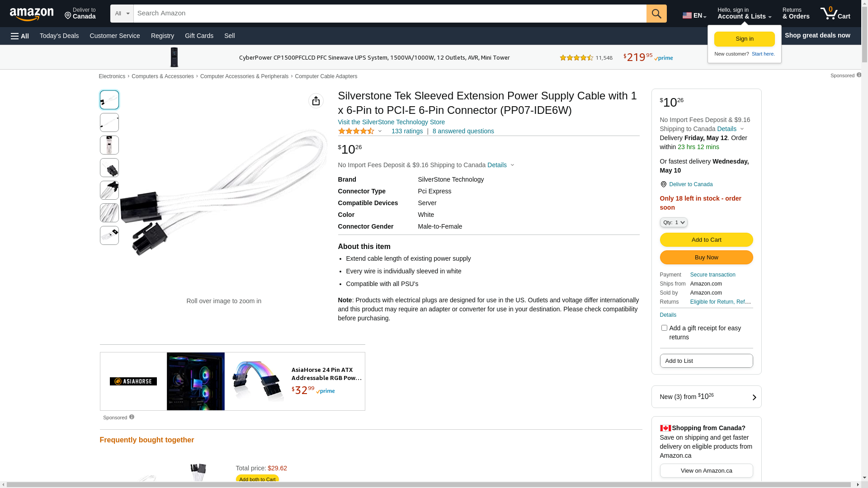Click the Search Amazon input field
The image size is (868, 488).
tap(390, 14)
